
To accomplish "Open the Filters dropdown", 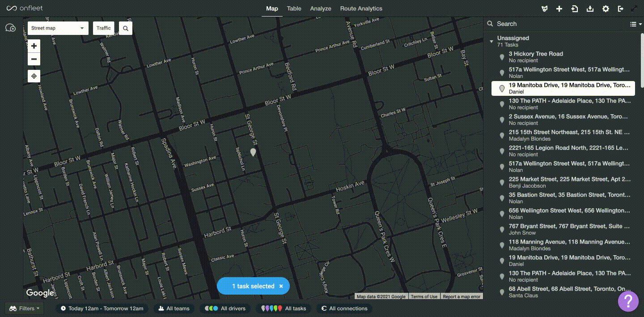I will 25,308.
